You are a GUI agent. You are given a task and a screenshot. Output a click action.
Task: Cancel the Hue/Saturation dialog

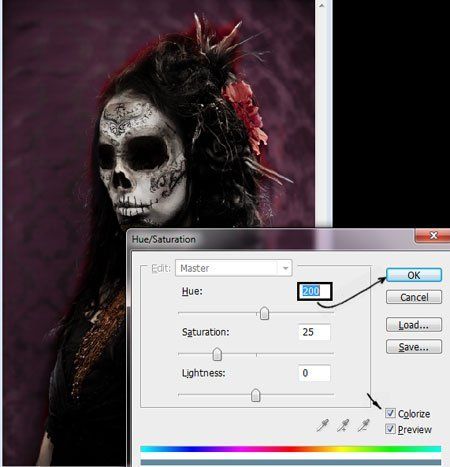pyautogui.click(x=414, y=297)
